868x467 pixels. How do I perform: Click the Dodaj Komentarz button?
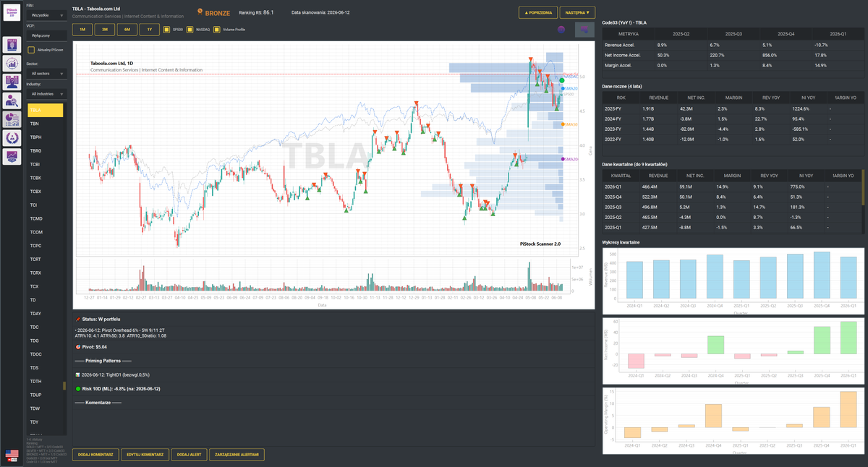tap(95, 455)
